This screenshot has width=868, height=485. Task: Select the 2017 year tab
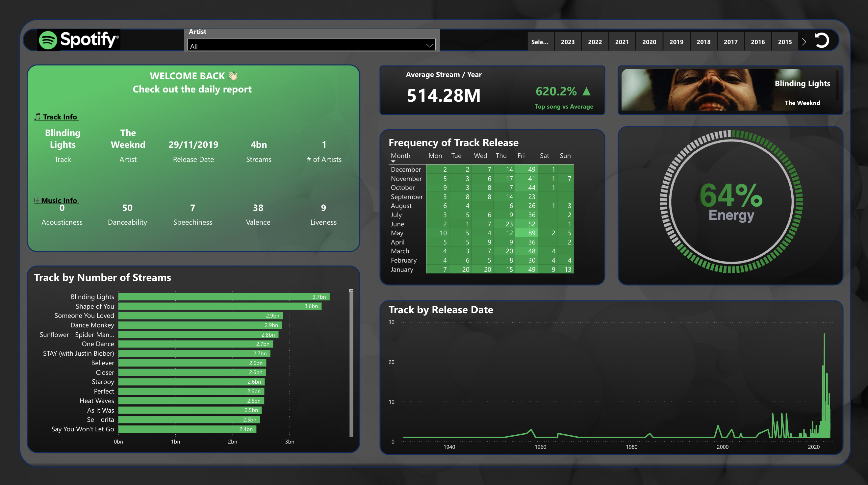coord(730,41)
